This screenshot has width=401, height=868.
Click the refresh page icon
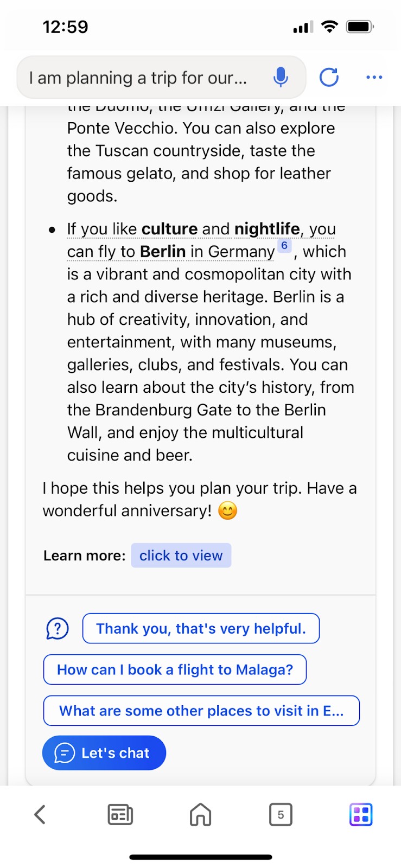pos(329,78)
